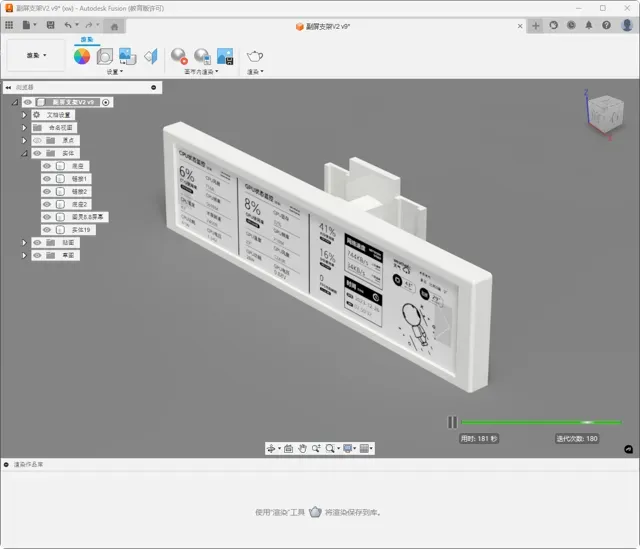Toggle visibility of body 链接2
The width and height of the screenshot is (640, 549).
47,191
